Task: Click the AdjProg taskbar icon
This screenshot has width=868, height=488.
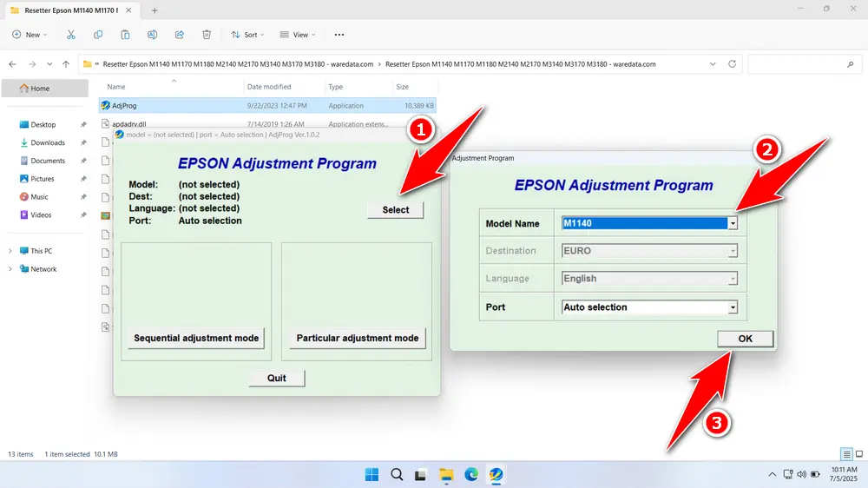Action: 496,475
